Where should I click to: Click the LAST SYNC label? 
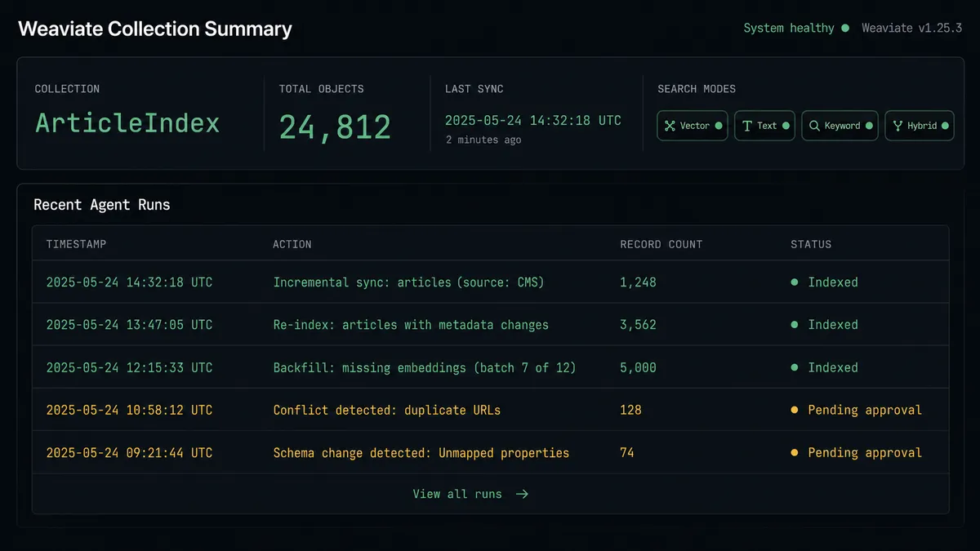474,88
